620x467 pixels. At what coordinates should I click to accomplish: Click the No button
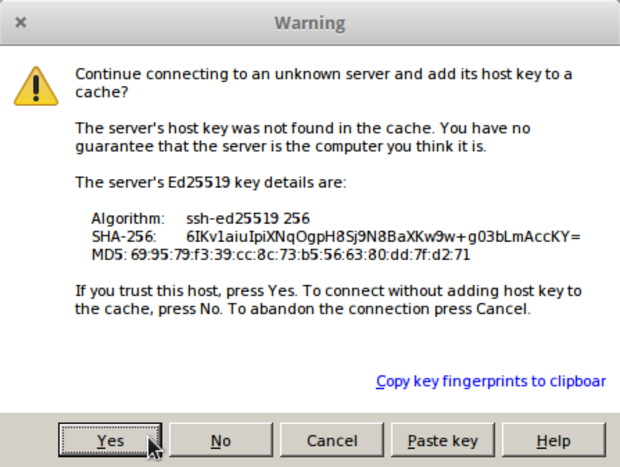tap(221, 440)
